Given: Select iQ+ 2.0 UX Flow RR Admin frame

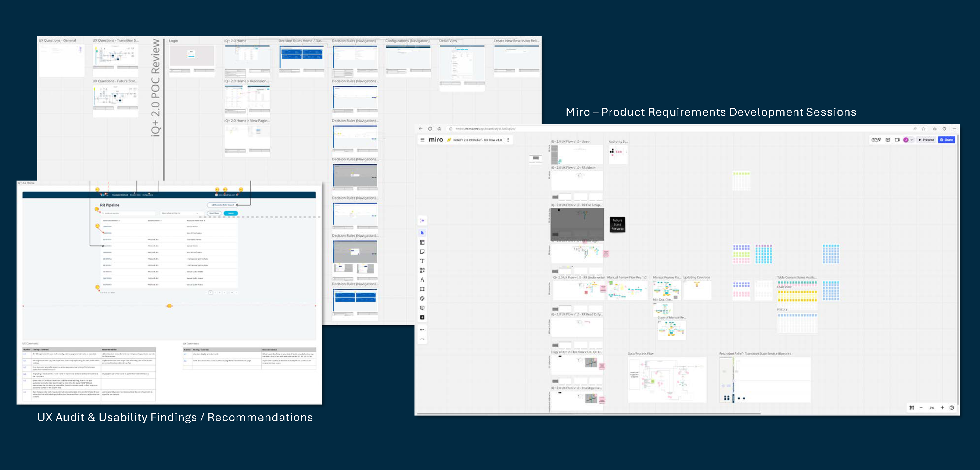Looking at the screenshot, I should tap(577, 181).
